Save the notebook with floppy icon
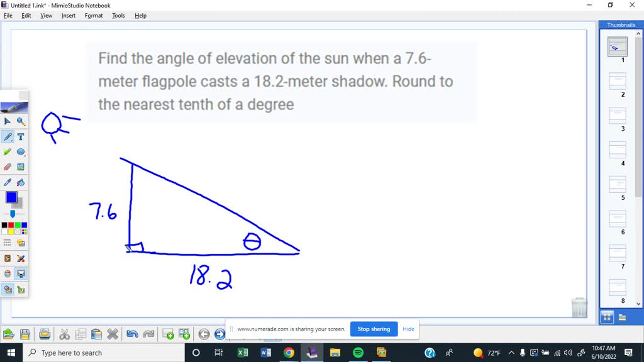The height and width of the screenshot is (362, 644). [x=25, y=334]
